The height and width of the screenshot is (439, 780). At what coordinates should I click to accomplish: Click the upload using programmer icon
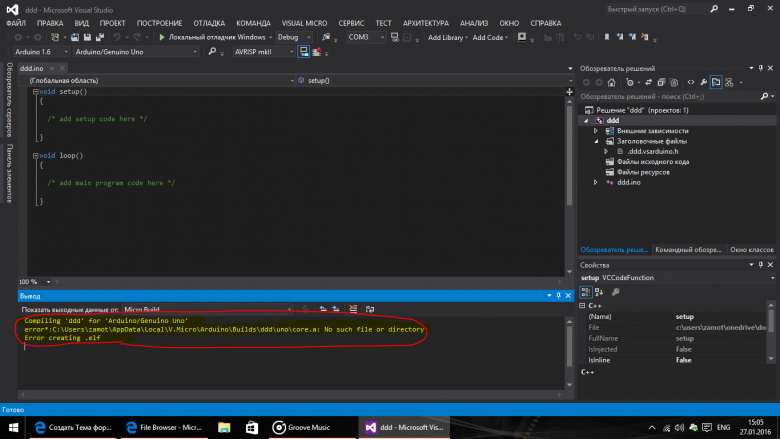click(316, 52)
